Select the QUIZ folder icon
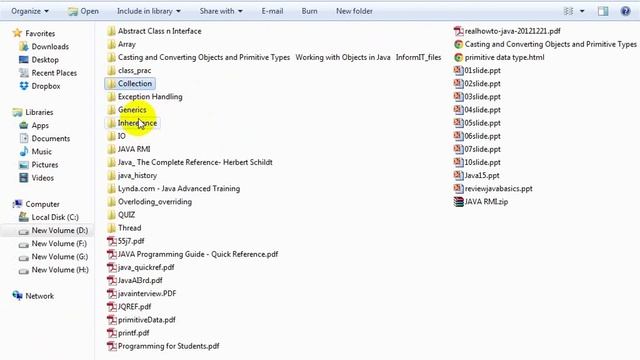The width and height of the screenshot is (640, 360). 111,215
